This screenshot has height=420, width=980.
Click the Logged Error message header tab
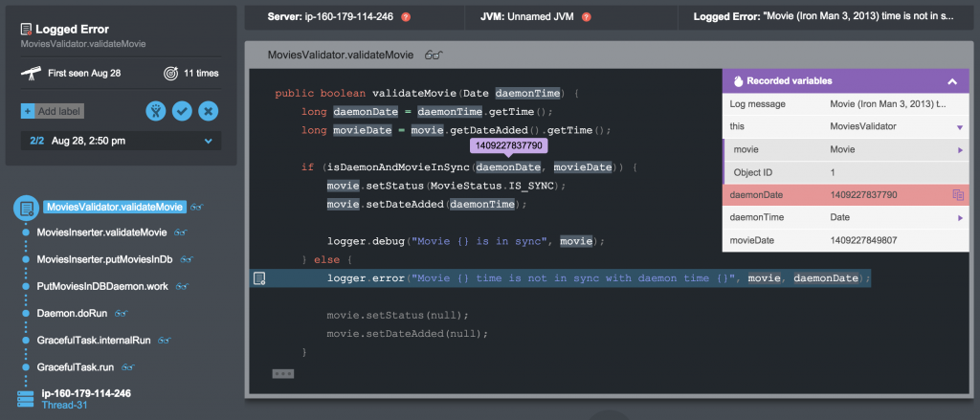824,17
